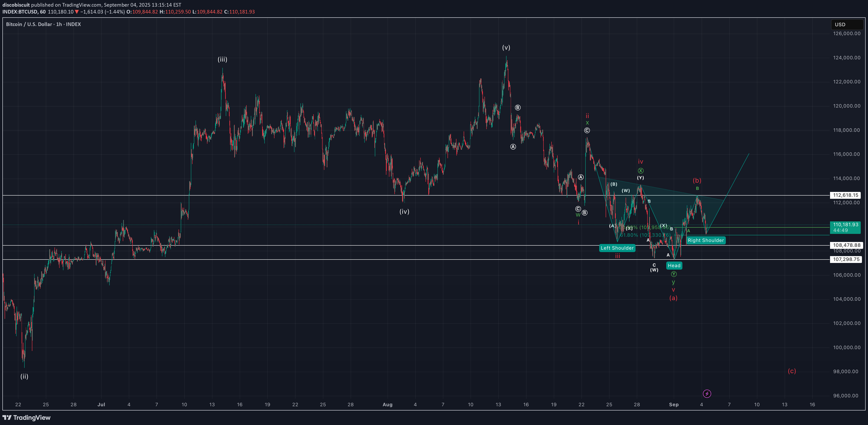Toggle the 108,478.88 support level label
868x425 pixels.
(846, 245)
